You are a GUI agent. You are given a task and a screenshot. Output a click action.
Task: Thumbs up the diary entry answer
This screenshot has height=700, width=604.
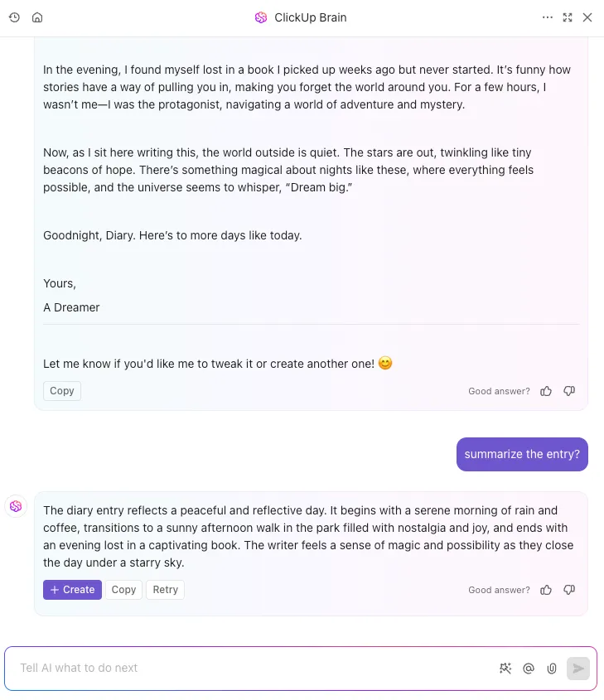546,391
